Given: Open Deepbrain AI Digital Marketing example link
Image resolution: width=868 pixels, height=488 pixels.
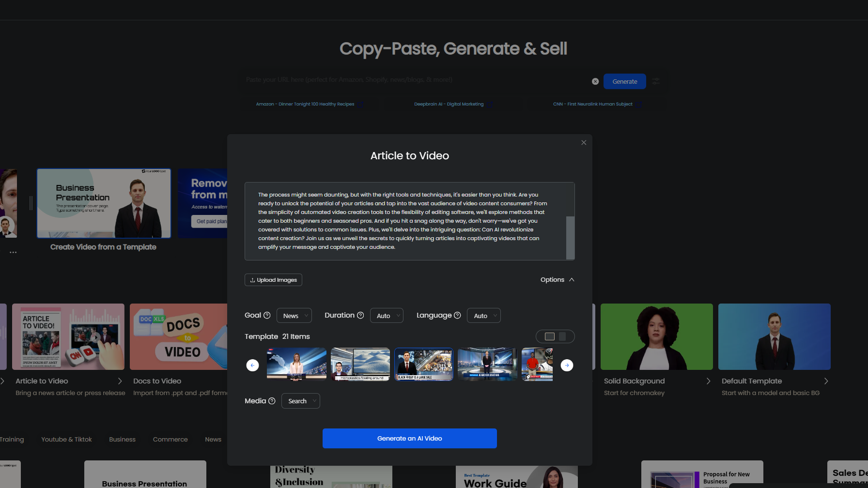Looking at the screenshot, I should 449,104.
